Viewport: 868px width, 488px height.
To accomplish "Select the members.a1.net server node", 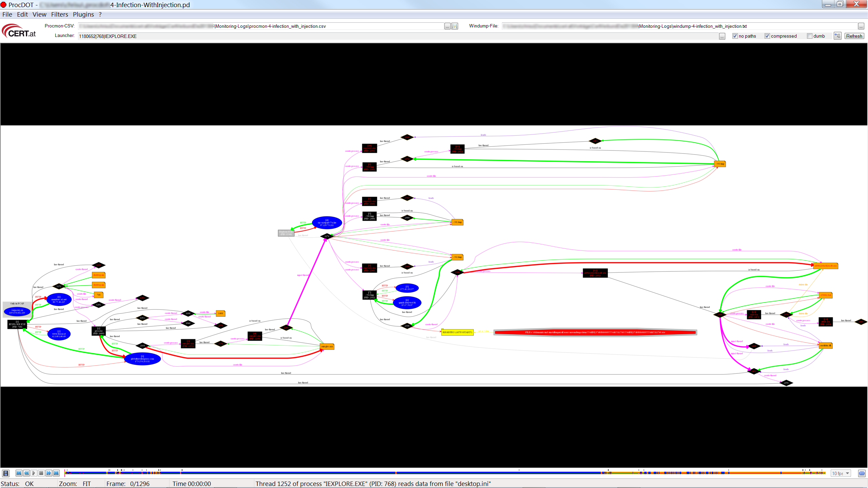I will [x=59, y=300].
